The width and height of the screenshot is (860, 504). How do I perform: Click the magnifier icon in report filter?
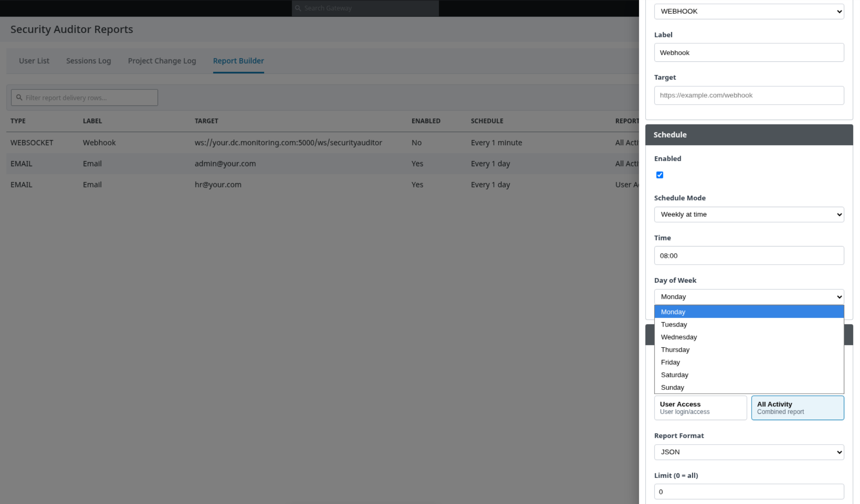tap(19, 98)
